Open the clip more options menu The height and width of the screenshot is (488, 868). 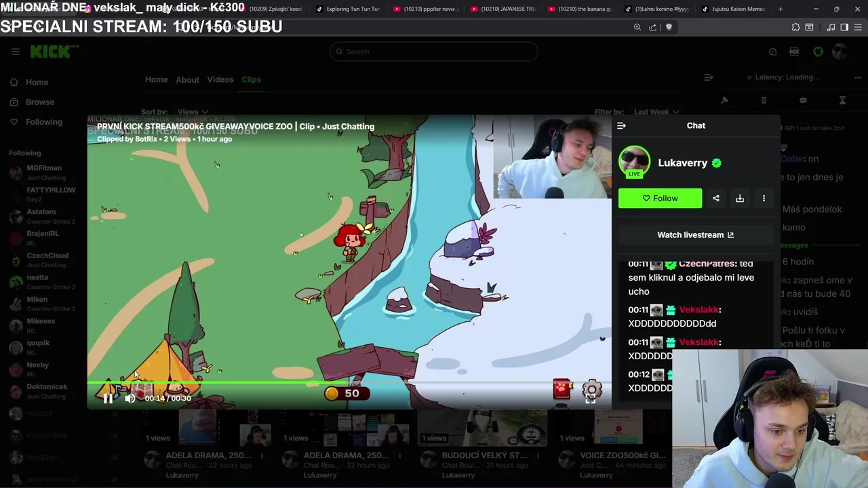coord(764,199)
